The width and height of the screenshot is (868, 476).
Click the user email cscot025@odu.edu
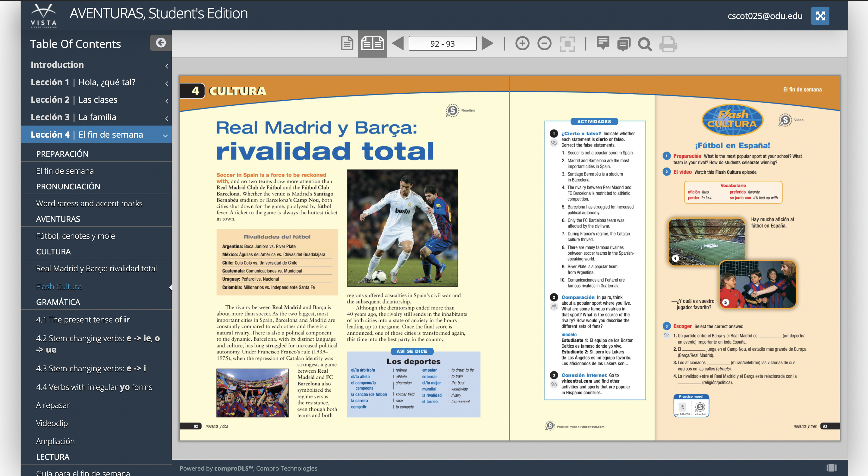point(765,16)
